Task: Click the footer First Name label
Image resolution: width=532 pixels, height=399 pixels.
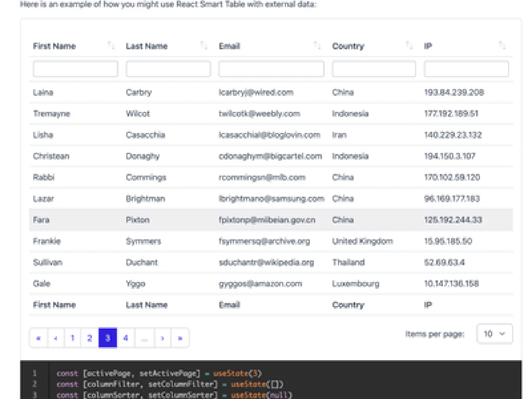Action: 54,305
